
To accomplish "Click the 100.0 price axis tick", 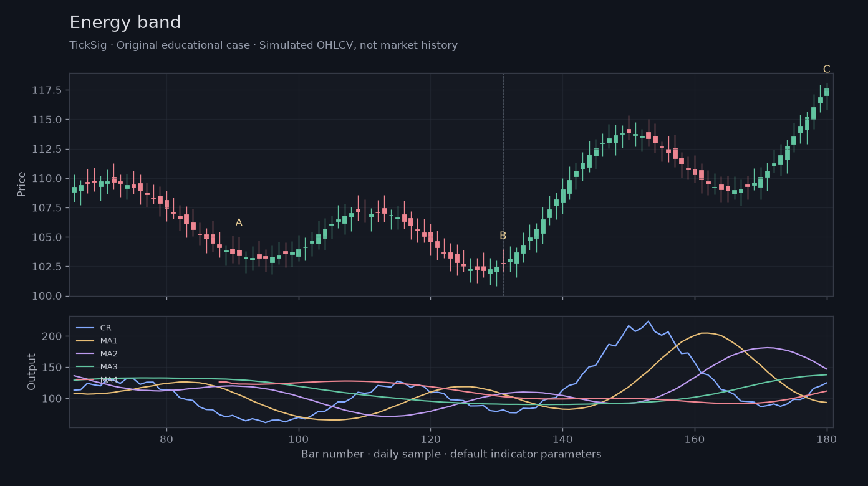I will [47, 296].
